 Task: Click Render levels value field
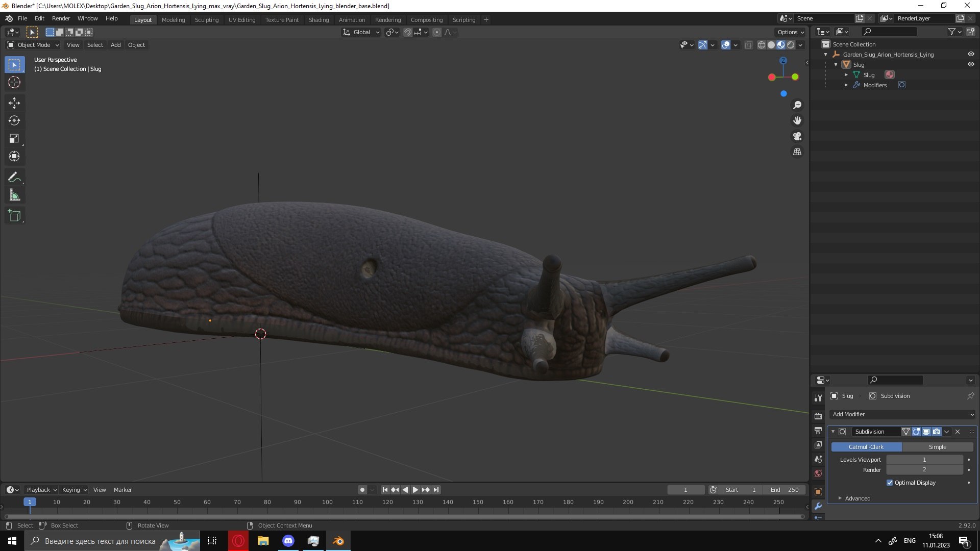pos(924,470)
